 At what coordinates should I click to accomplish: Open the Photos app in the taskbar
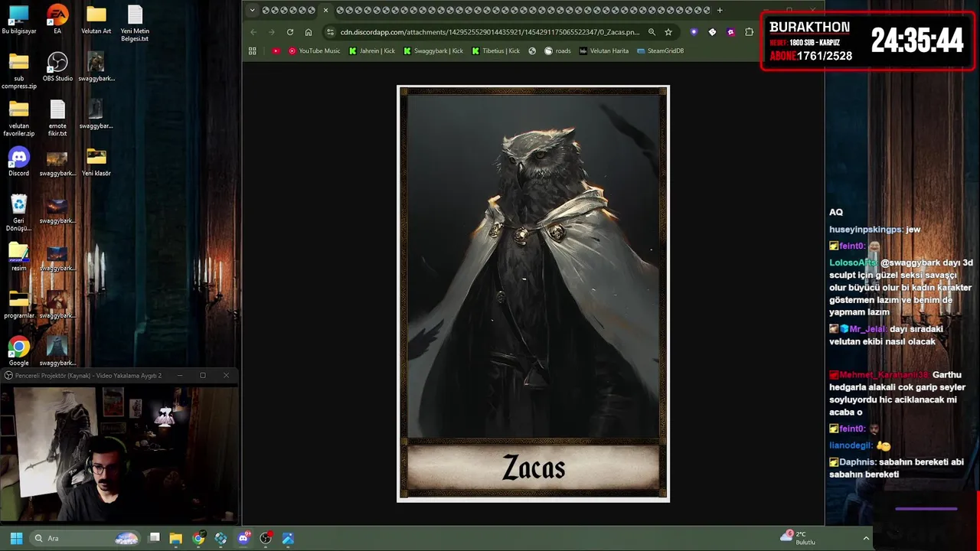tap(288, 538)
